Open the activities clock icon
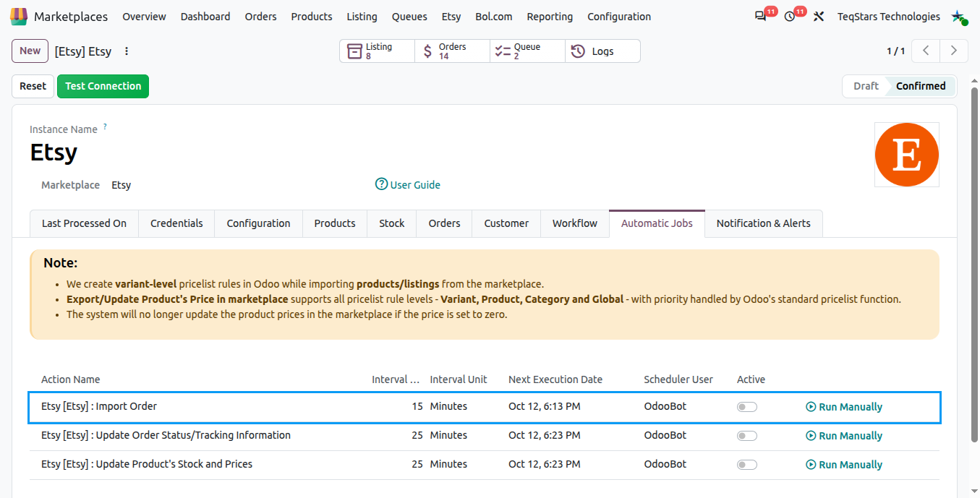The height and width of the screenshot is (498, 980). 790,17
